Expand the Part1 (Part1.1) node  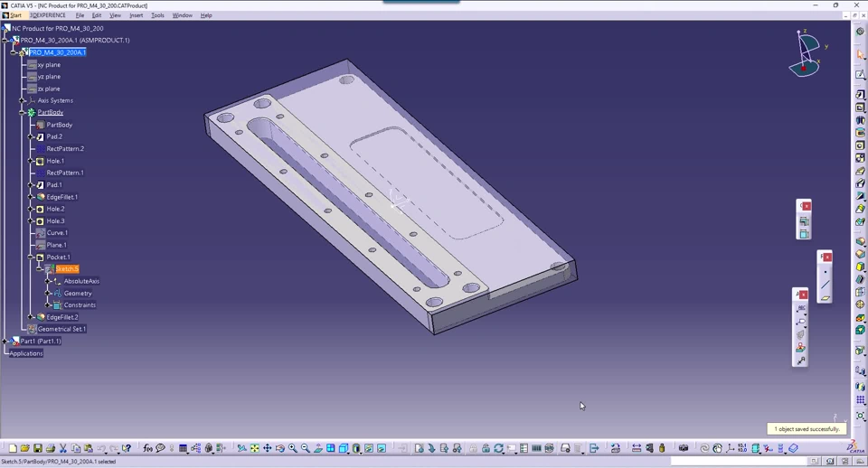point(5,342)
